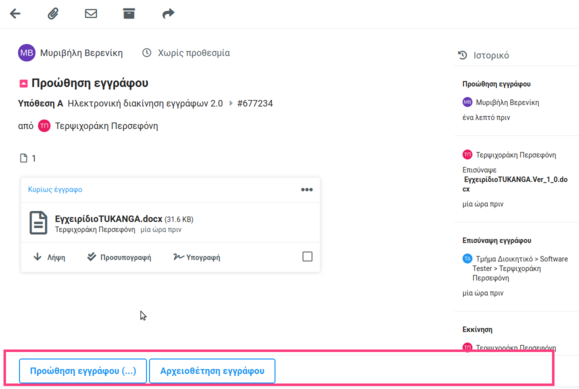Click the ΤΠ avatar next to από
579x389 pixels.
point(44,126)
